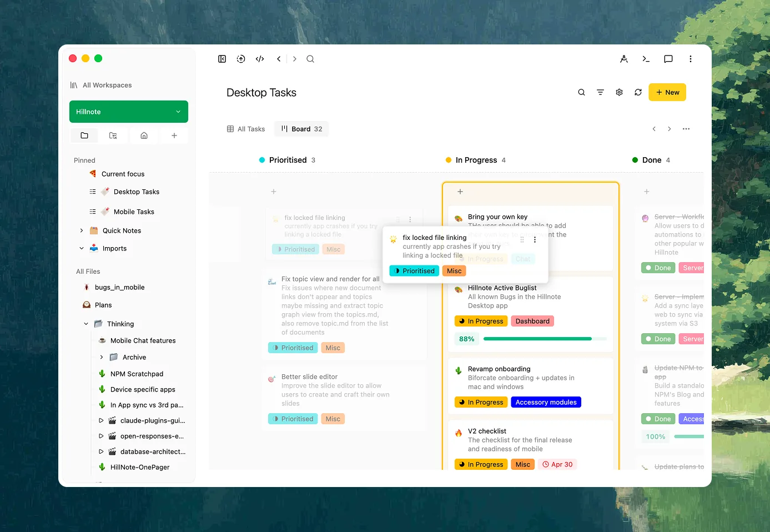The width and height of the screenshot is (770, 532).
Task: Add card to In Progress column
Action: [460, 192]
